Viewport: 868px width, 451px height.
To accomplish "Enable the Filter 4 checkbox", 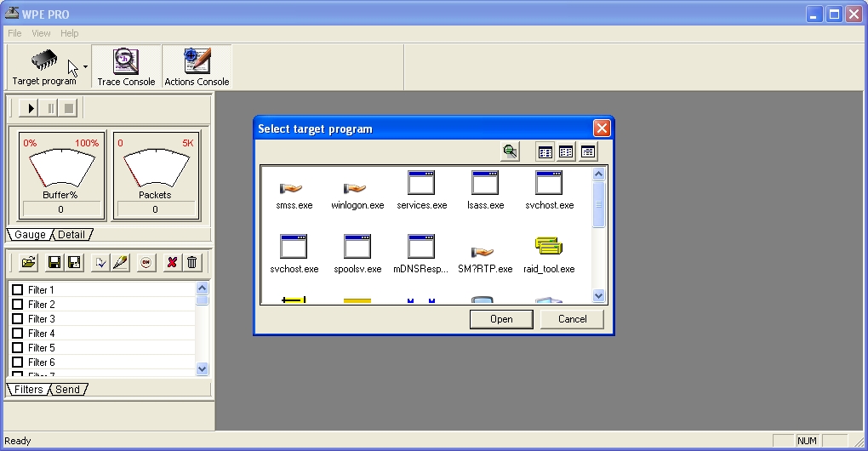I will 18,333.
